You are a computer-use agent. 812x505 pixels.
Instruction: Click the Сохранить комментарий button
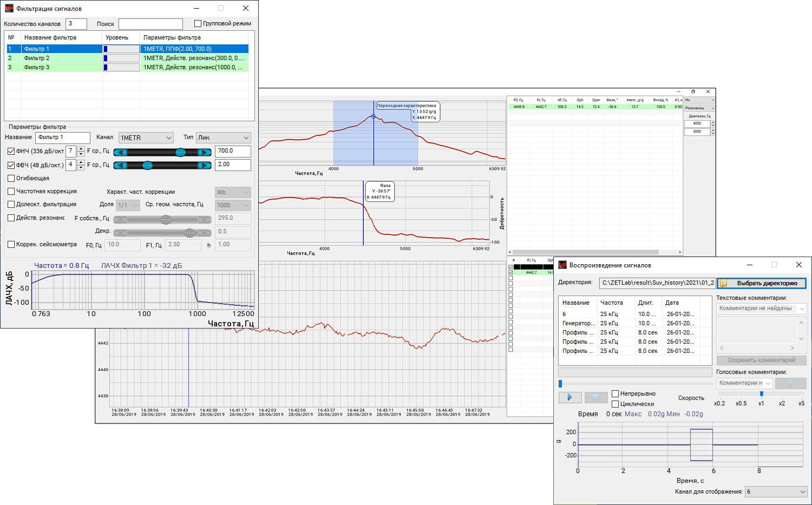point(761,360)
